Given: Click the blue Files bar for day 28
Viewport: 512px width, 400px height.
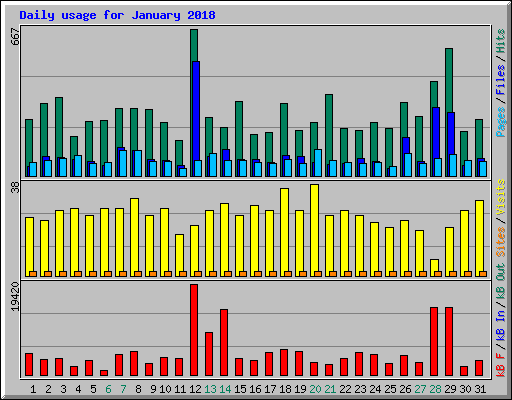Looking at the screenshot, I should 436,133.
